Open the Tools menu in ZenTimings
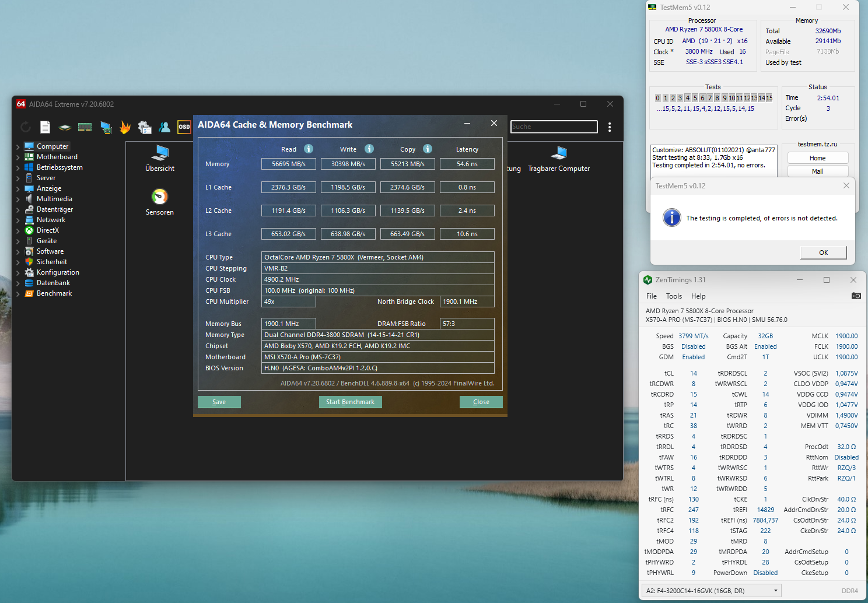The width and height of the screenshot is (868, 603). tap(674, 296)
